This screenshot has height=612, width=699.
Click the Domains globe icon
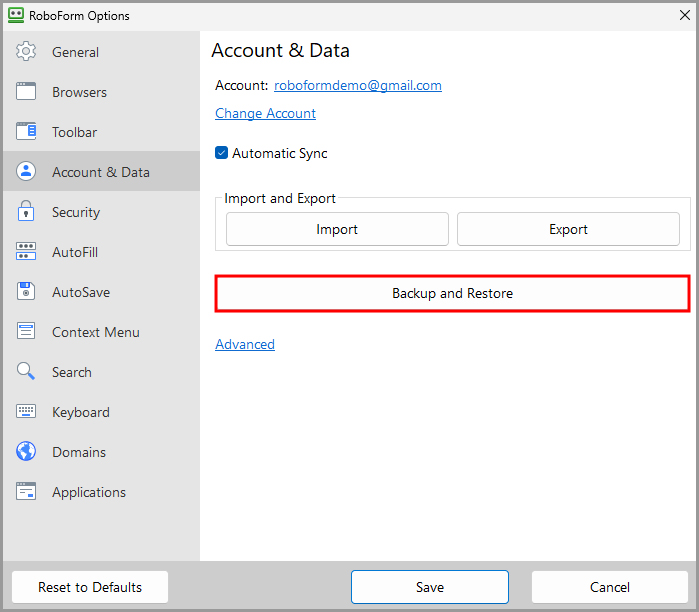[x=26, y=452]
